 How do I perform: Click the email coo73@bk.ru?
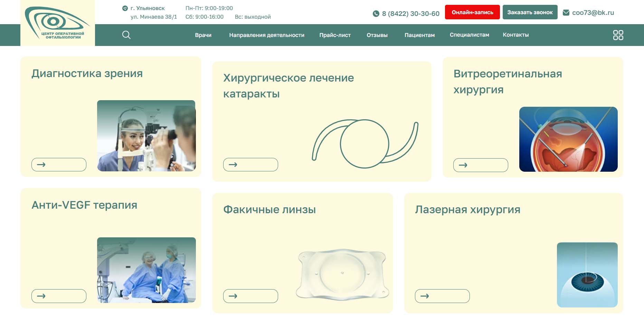593,13
